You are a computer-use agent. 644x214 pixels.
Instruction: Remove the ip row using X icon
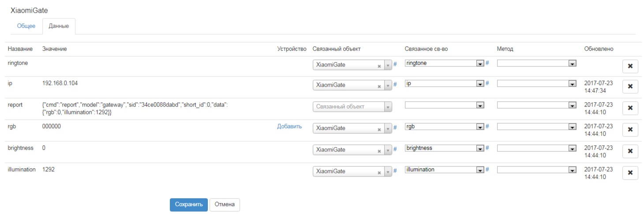(630, 86)
